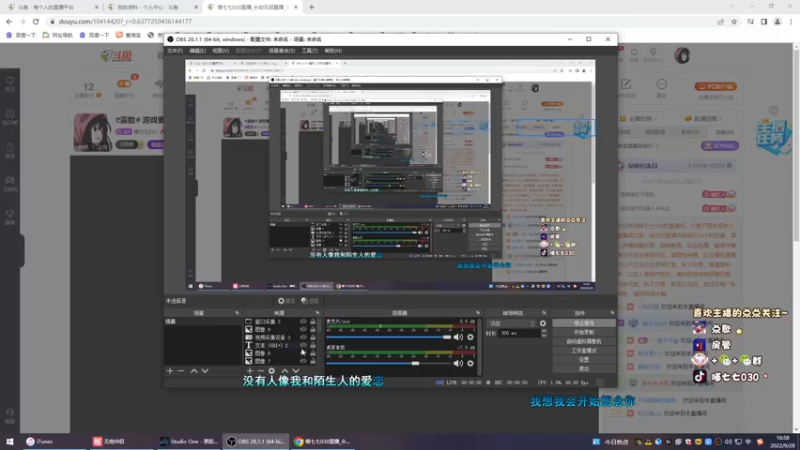Toggle lock on 窗口采集 3 source
Image resolution: width=800 pixels, height=450 pixels.
(x=313, y=322)
